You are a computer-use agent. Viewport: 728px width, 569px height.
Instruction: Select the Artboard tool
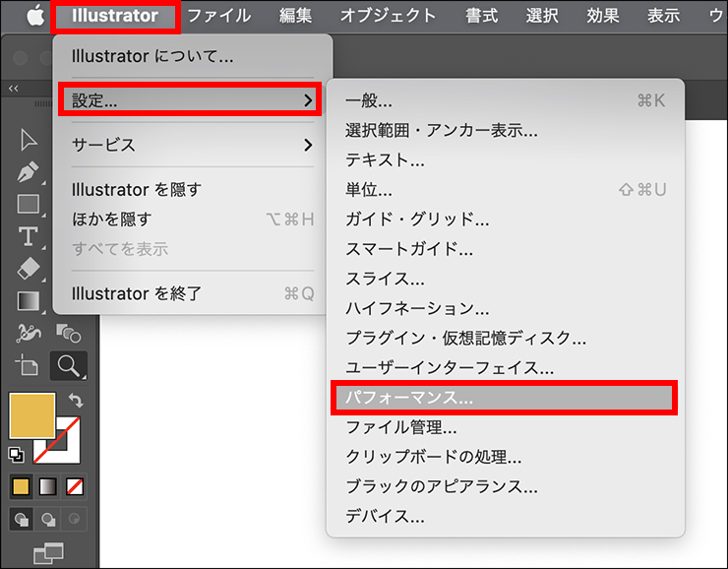pos(29,365)
